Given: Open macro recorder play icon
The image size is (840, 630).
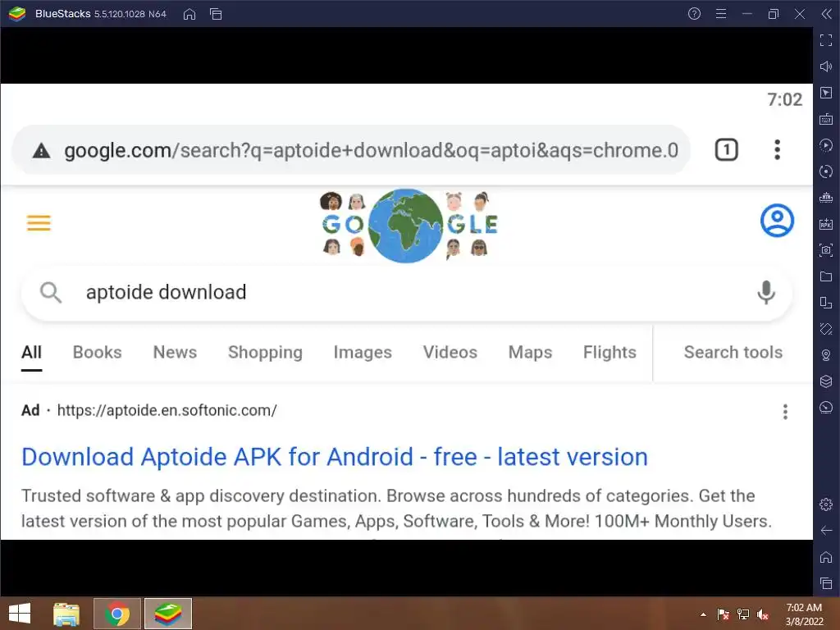Looking at the screenshot, I should click(x=826, y=145).
